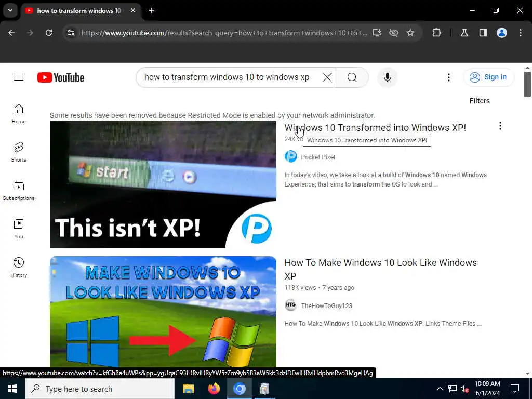
Task: Click the crossed-out eye icon in address bar
Action: pyautogui.click(x=394, y=33)
